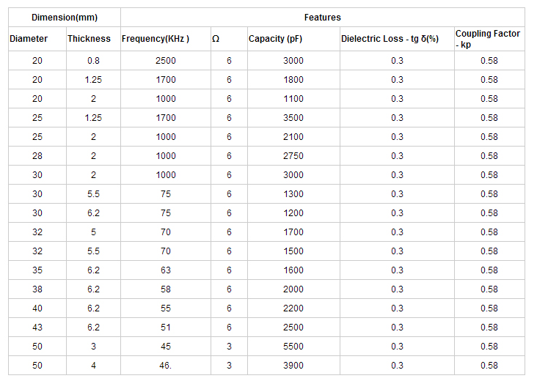
Task: Click the Frequency(KHz) column header
Action: click(156, 39)
